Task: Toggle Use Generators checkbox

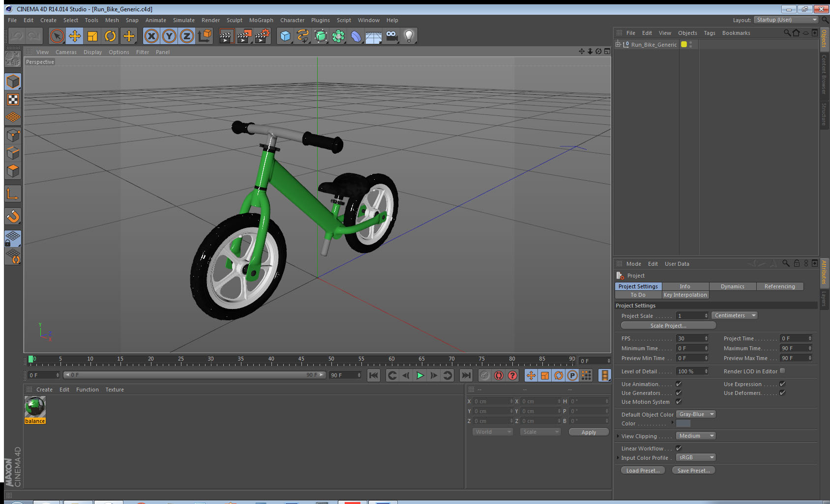Action: click(679, 392)
